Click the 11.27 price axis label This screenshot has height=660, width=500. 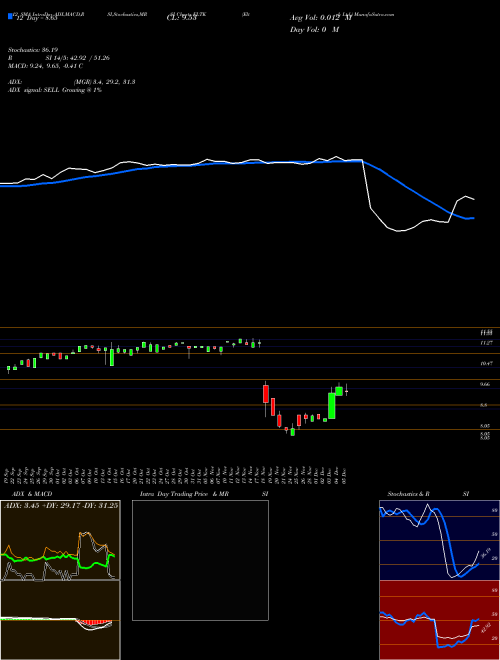tap(487, 343)
